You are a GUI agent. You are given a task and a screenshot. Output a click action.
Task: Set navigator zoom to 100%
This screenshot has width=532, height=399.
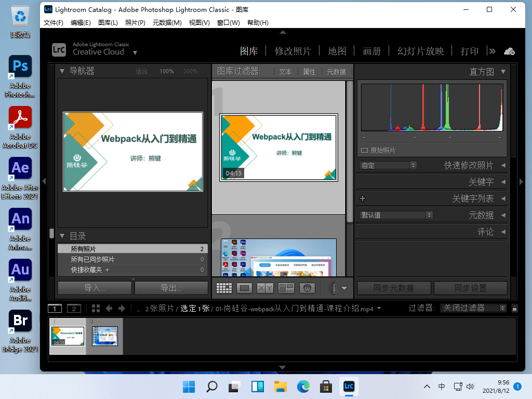pyautogui.click(x=167, y=71)
